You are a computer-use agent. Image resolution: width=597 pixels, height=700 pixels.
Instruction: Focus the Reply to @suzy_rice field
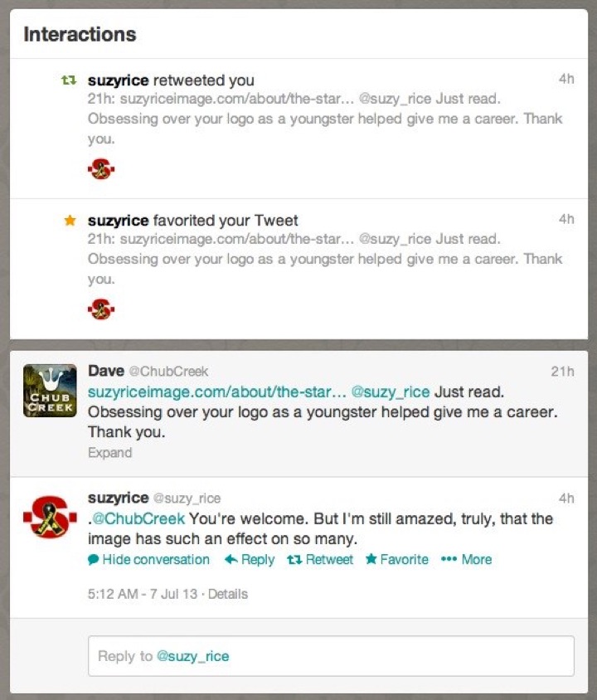pos(331,656)
